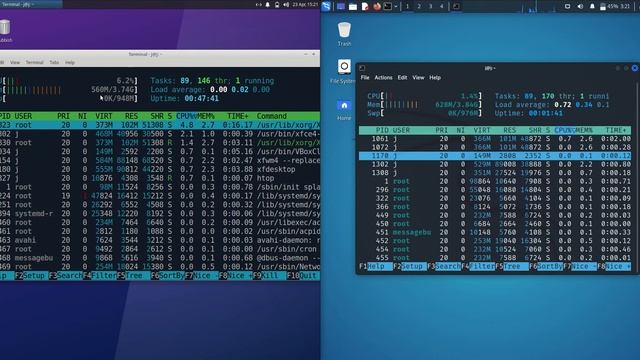The image size is (640, 360).
Task: Sort by CPU% column in left htop
Action: coord(186,116)
